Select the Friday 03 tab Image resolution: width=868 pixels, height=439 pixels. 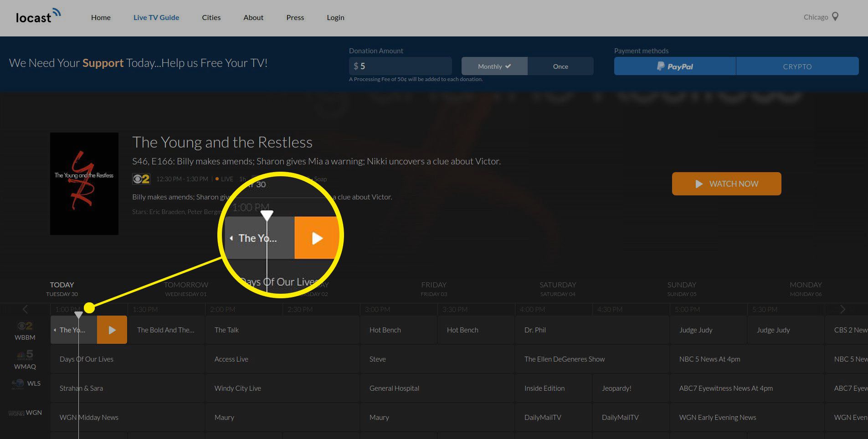tap(434, 289)
